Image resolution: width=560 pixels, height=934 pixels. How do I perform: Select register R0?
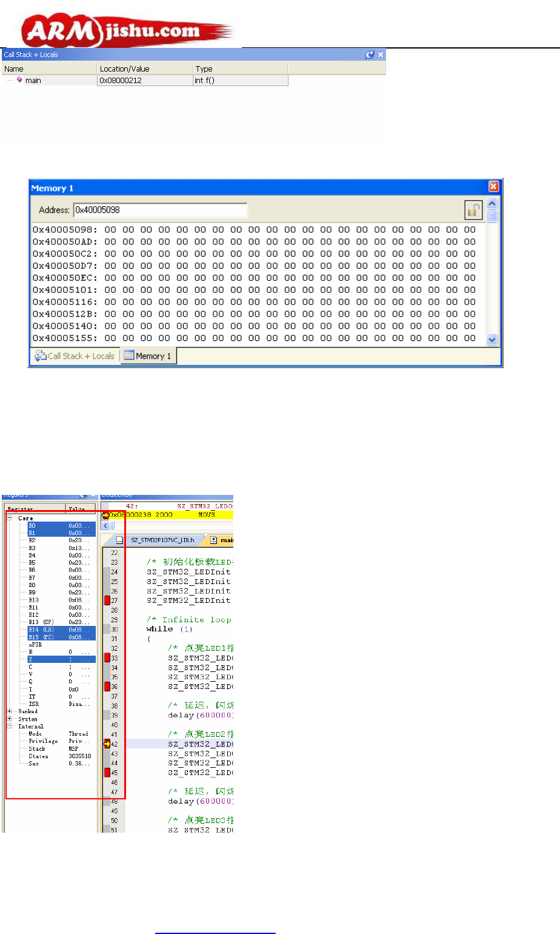61,526
